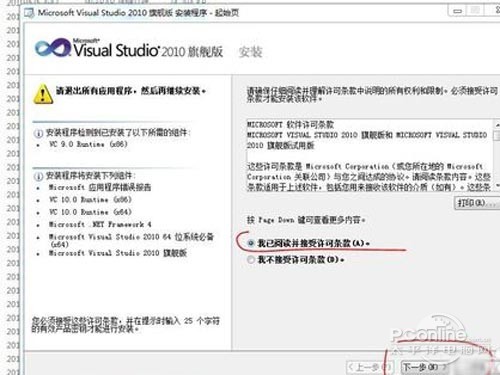Viewport: 500px width, 375px height.
Task: Click the 'Microsoft Visual Studio 2010 旗舰版' list entry
Action: point(118,253)
